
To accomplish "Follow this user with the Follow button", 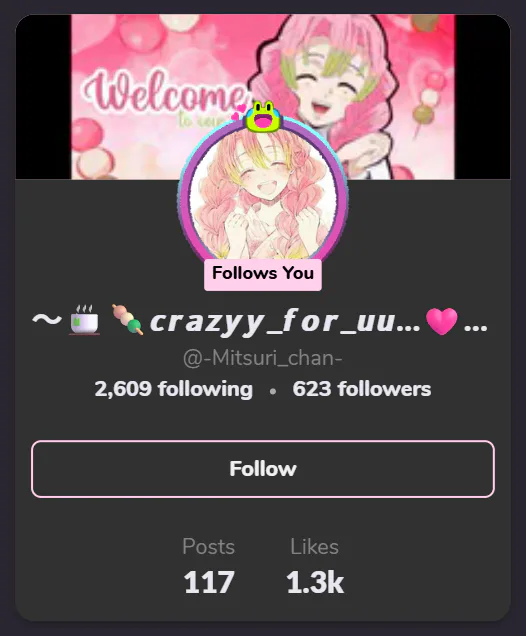I will [x=263, y=469].
